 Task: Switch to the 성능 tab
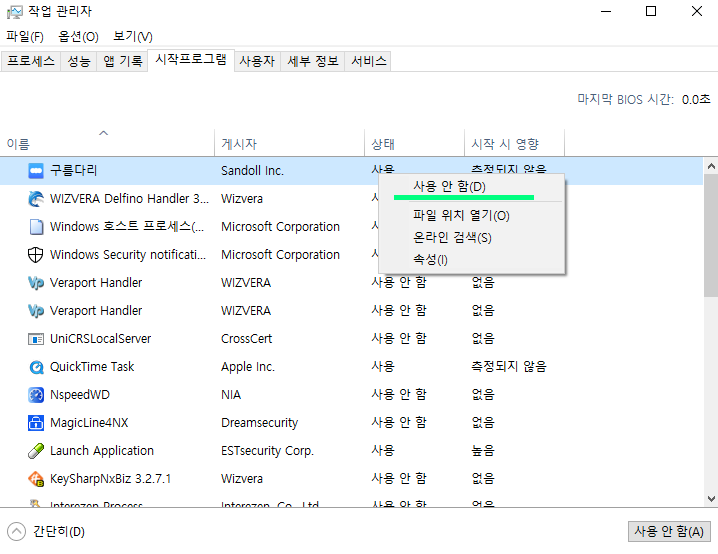click(x=79, y=61)
